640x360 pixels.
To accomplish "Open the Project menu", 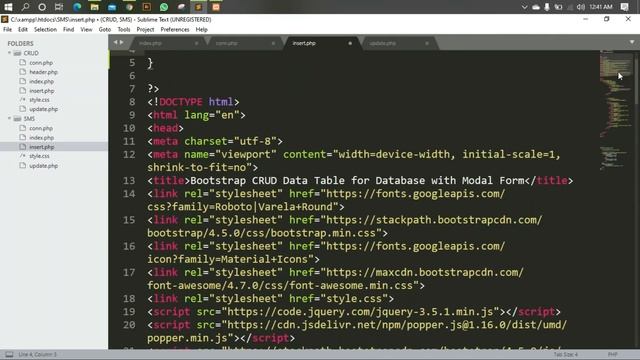I will 145,29.
